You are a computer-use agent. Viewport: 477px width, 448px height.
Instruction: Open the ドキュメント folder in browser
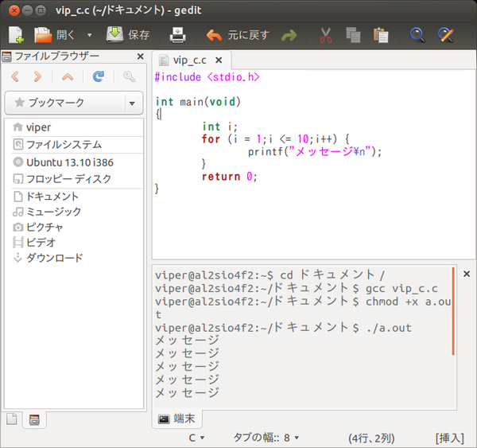pyautogui.click(x=45, y=197)
